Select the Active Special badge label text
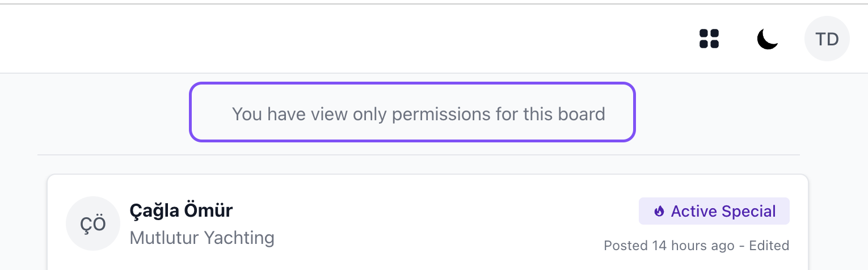868x270 pixels. click(x=723, y=212)
